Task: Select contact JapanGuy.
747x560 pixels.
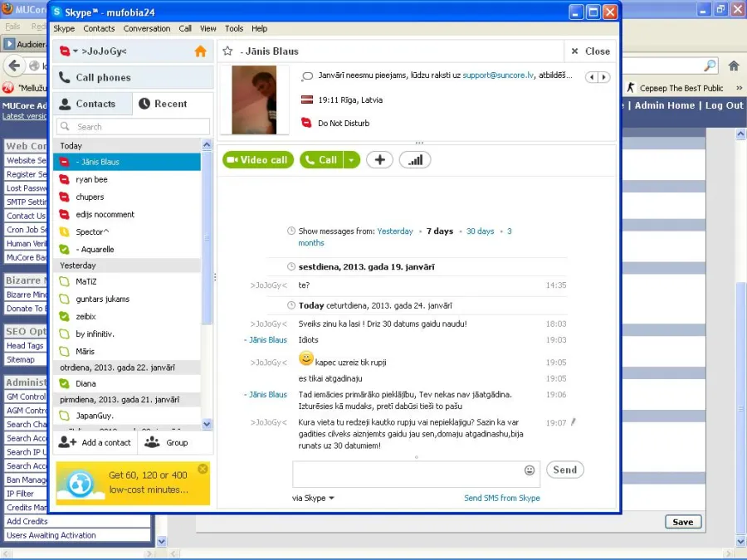Action: coord(127,416)
